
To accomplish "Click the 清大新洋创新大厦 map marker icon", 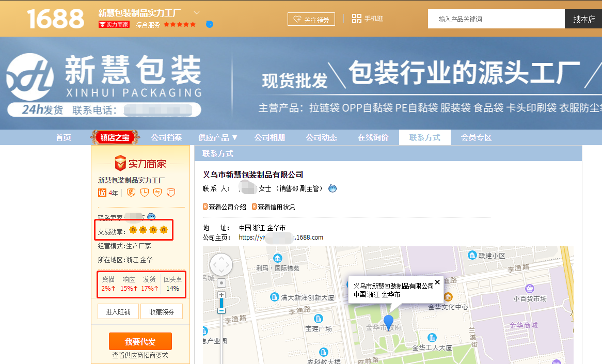I will click(275, 297).
